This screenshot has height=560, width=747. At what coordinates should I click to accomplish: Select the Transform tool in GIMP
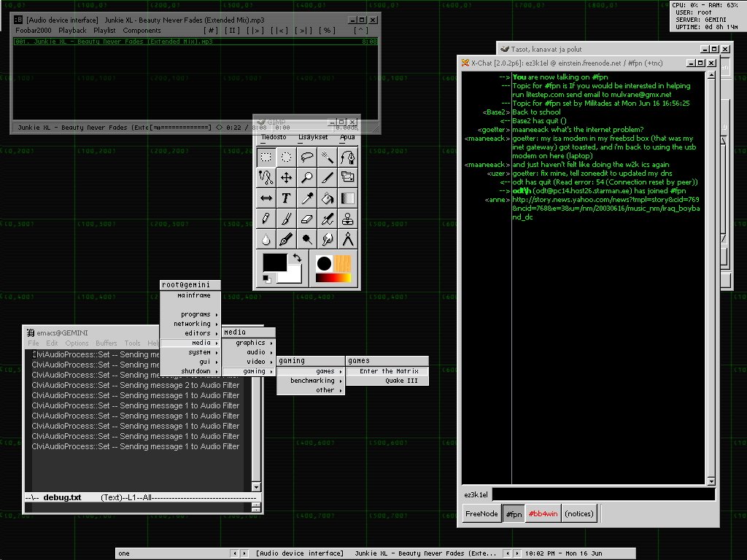click(x=348, y=178)
